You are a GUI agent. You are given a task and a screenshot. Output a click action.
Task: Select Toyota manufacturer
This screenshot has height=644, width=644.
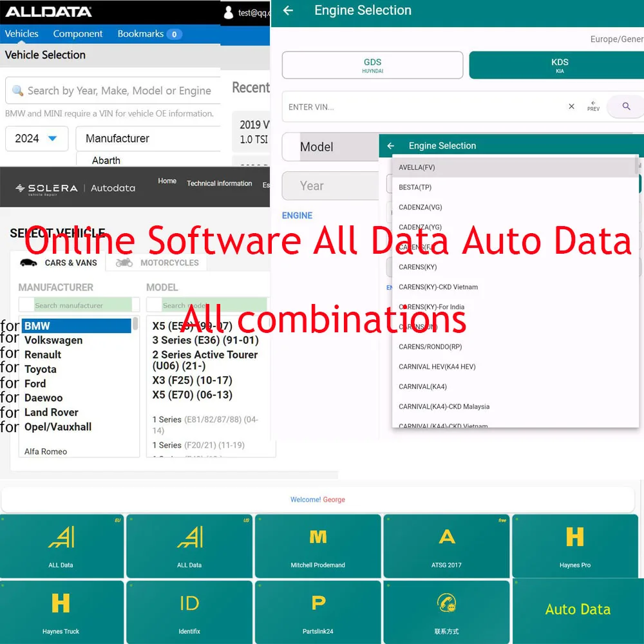click(x=40, y=369)
